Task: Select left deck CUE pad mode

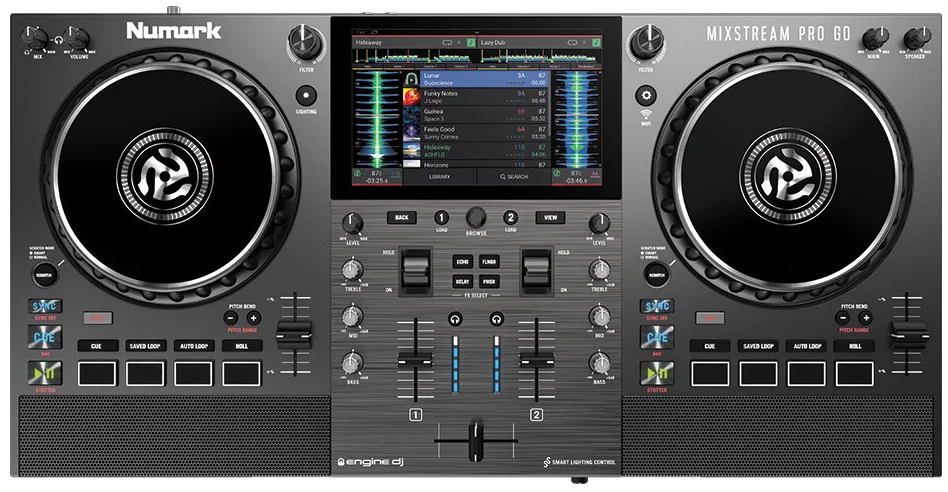Action: coord(97,346)
